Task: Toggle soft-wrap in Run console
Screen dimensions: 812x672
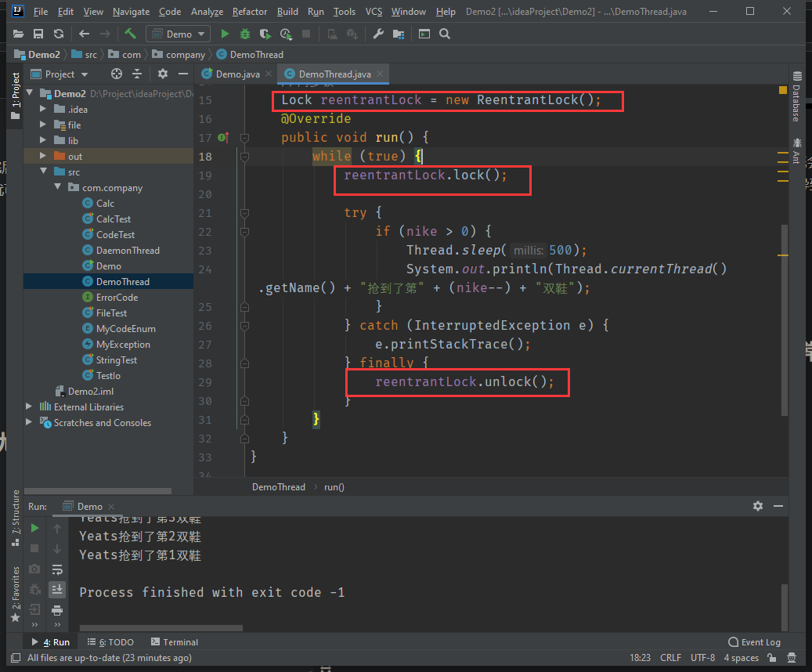Action: pos(57,569)
